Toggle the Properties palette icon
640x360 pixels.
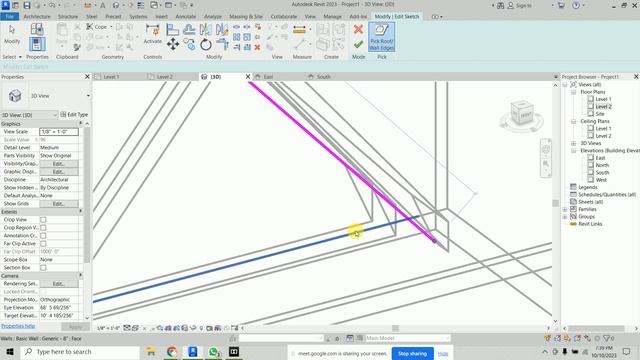point(37,44)
